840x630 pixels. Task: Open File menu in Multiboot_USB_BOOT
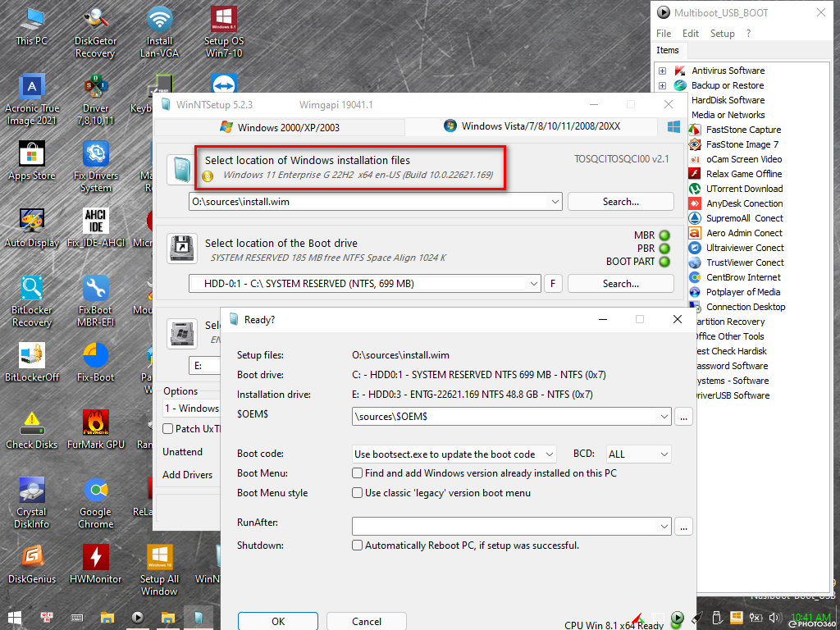click(663, 33)
